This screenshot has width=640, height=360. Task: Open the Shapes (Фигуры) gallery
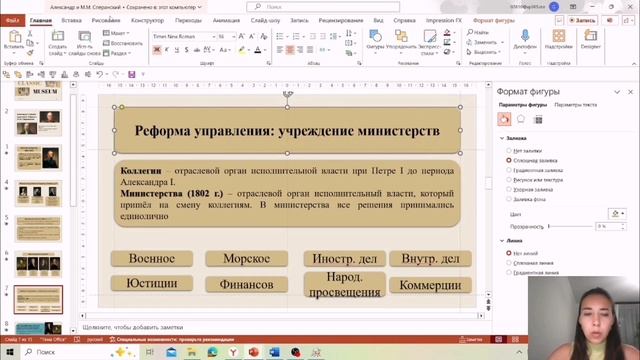375,37
